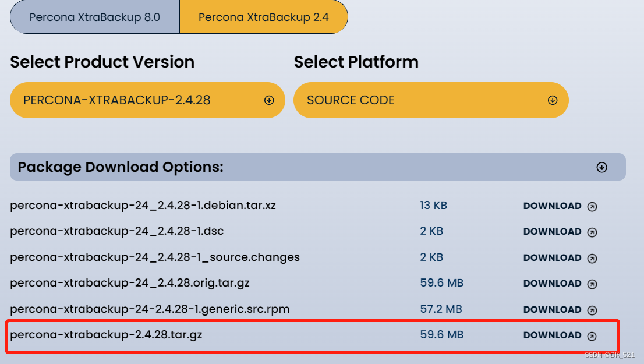This screenshot has width=644, height=364.
Task: Download percona-xtrabackup-24_2.4.28.orig.tar.gz
Action: coord(552,284)
